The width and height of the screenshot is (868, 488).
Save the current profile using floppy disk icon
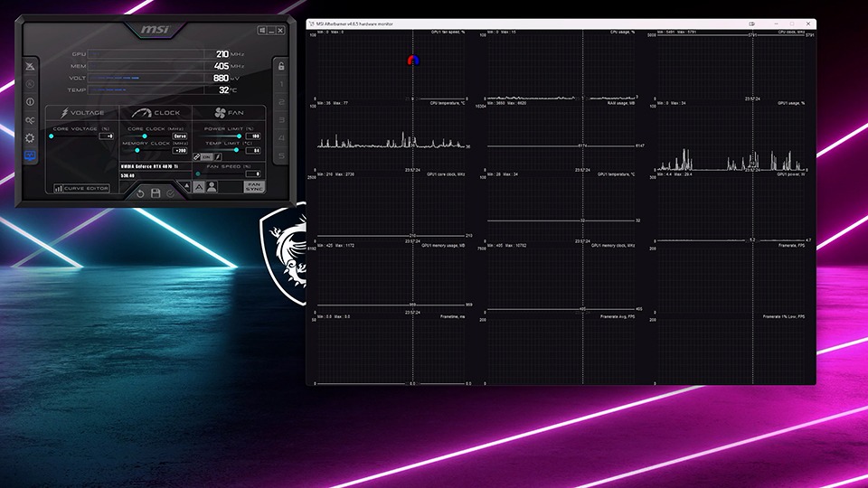(x=156, y=192)
